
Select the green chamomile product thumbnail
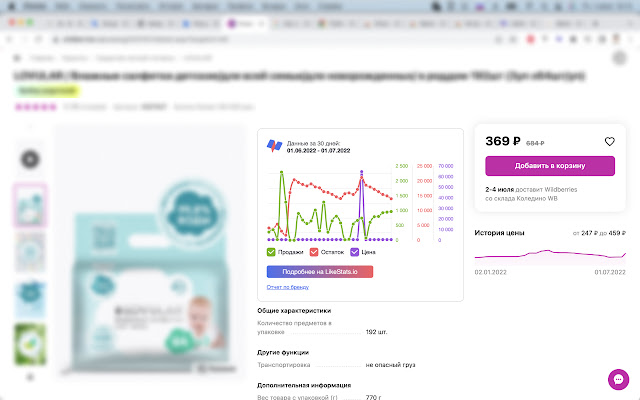30,344
